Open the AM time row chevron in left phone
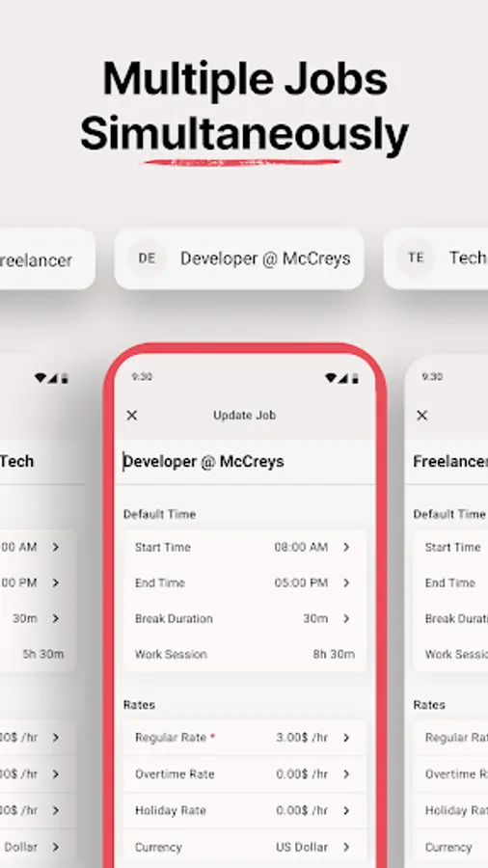 55,547
